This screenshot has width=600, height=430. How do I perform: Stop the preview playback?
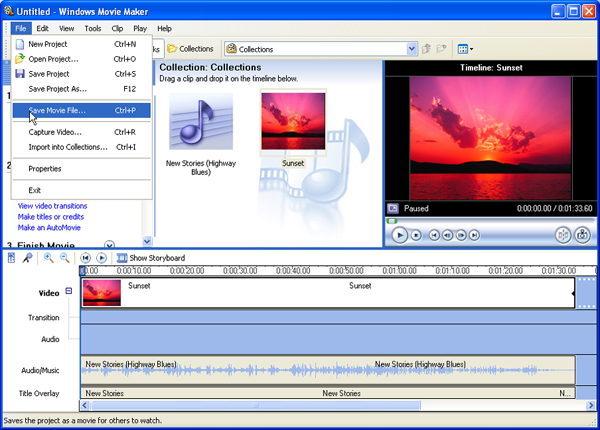pyautogui.click(x=416, y=235)
